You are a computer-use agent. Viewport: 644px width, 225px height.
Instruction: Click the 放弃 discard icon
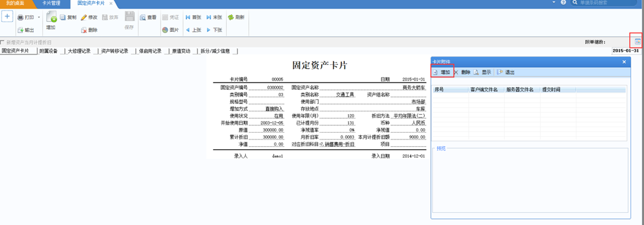(105, 18)
